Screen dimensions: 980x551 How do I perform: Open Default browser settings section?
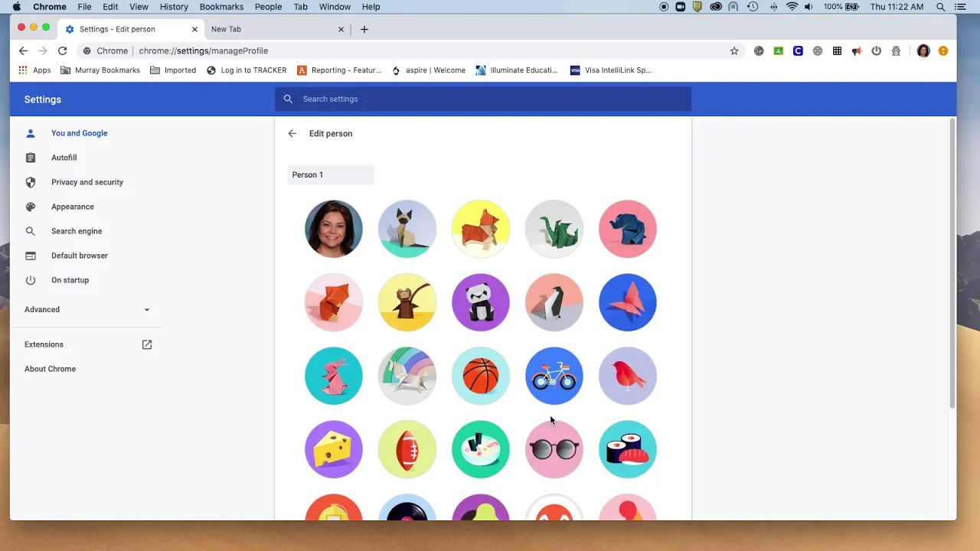click(80, 256)
